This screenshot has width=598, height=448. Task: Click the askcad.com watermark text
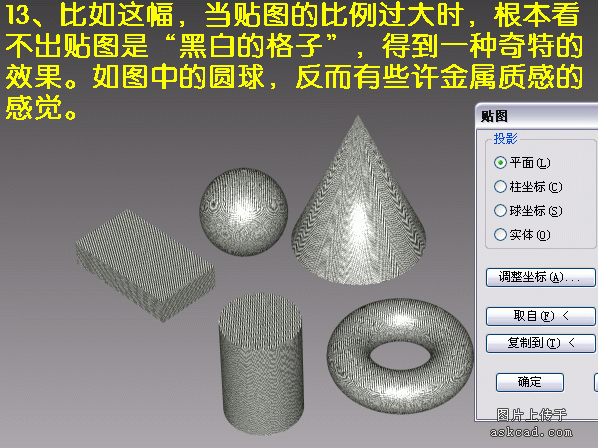531,432
